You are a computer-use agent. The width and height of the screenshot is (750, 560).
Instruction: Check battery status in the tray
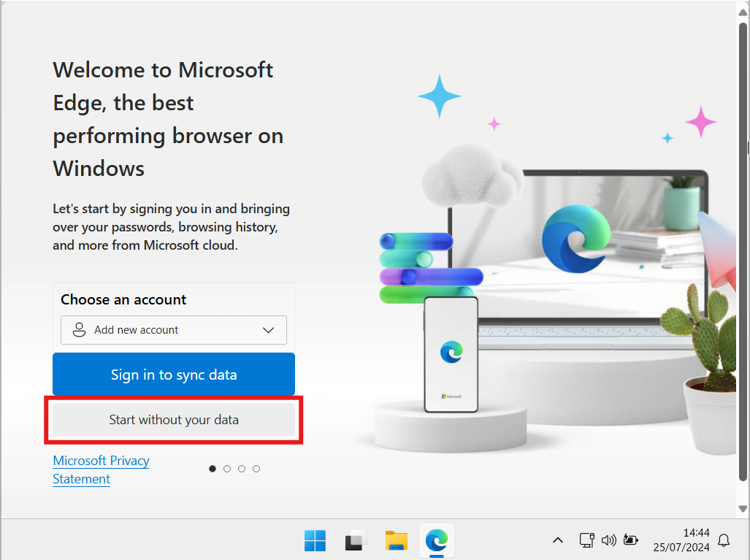(630, 540)
